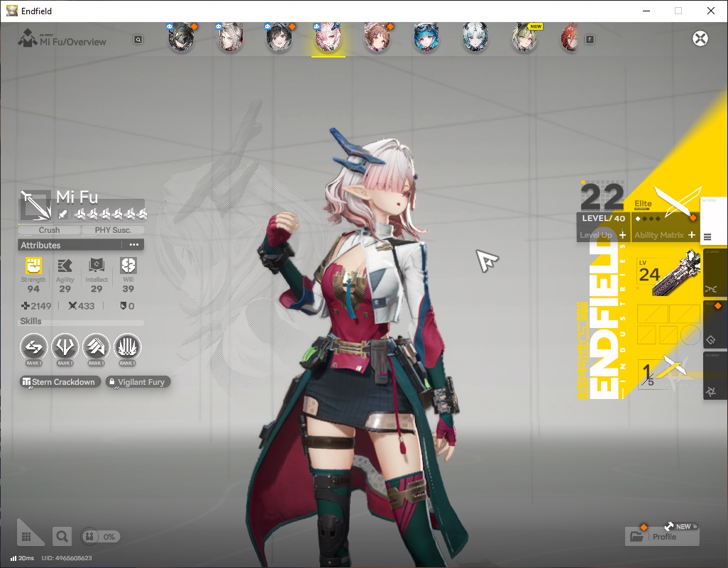Image resolution: width=728 pixels, height=568 pixels.
Task: Select the white-haired character portrait
Action: 475,37
